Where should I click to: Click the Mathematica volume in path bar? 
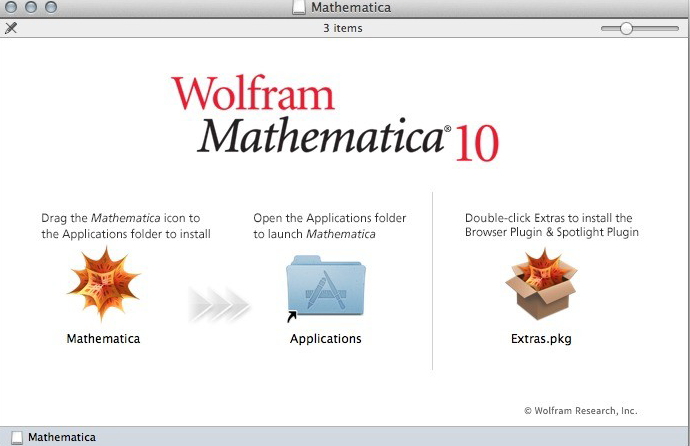pyautogui.click(x=53, y=437)
